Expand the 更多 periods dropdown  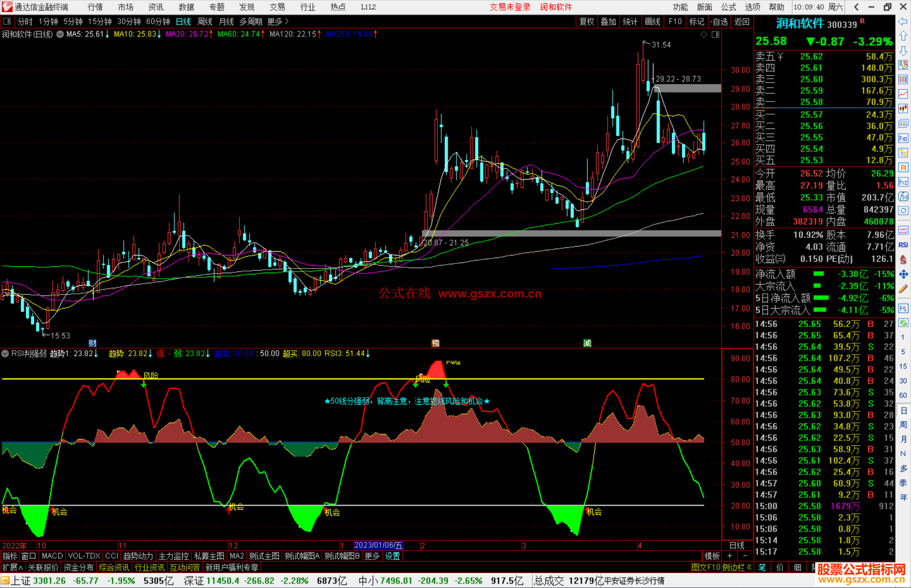[x=278, y=21]
